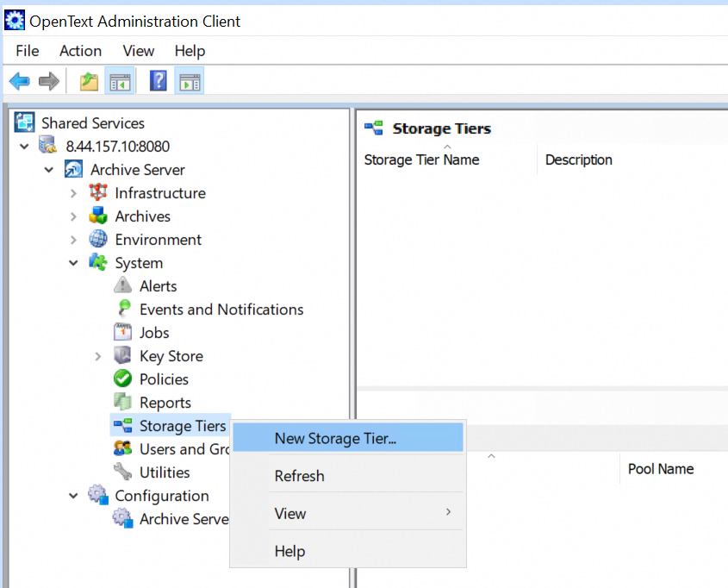This screenshot has width=728, height=588.
Task: Select the Reports tree label
Action: click(165, 403)
